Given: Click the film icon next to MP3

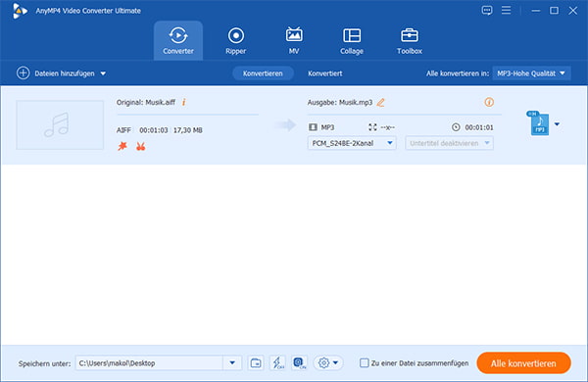Looking at the screenshot, I should [313, 127].
